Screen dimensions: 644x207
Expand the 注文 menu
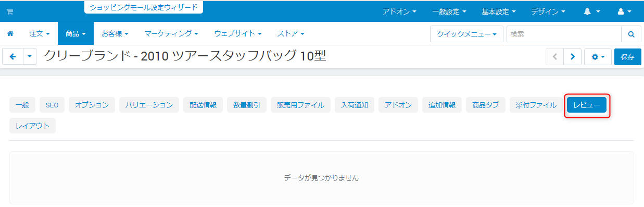click(x=40, y=33)
